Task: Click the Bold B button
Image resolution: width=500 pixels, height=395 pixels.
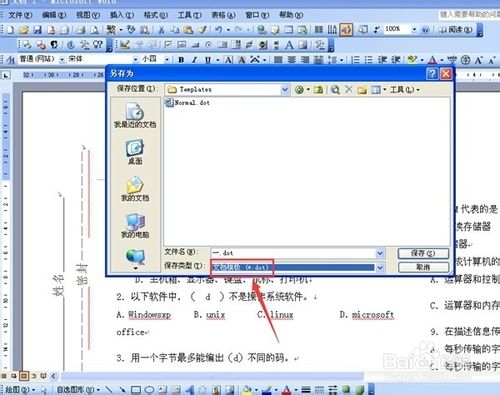Action: 181,60
